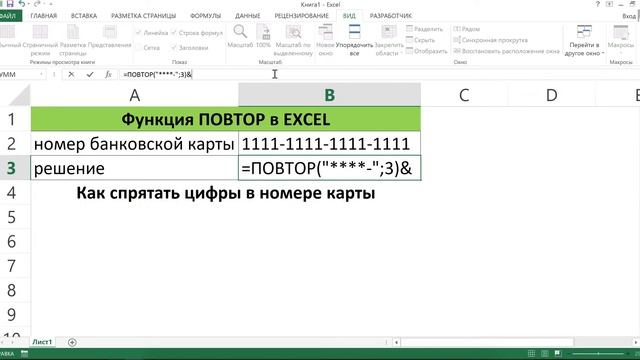Select the cell 'номер банковской карты'
Image resolution: width=640 pixels, height=360 pixels.
[x=135, y=144]
